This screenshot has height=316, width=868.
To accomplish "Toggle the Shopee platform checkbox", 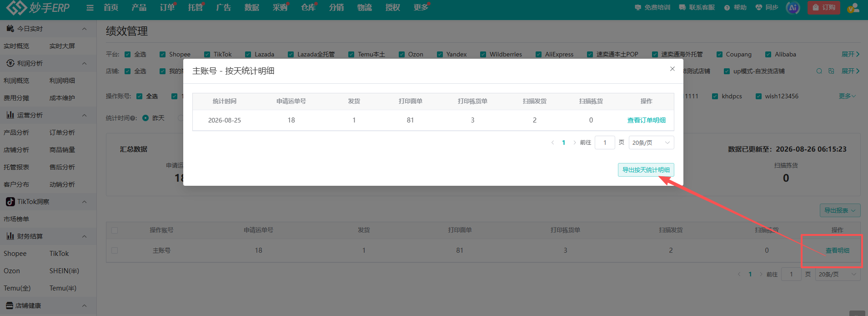I will point(162,54).
